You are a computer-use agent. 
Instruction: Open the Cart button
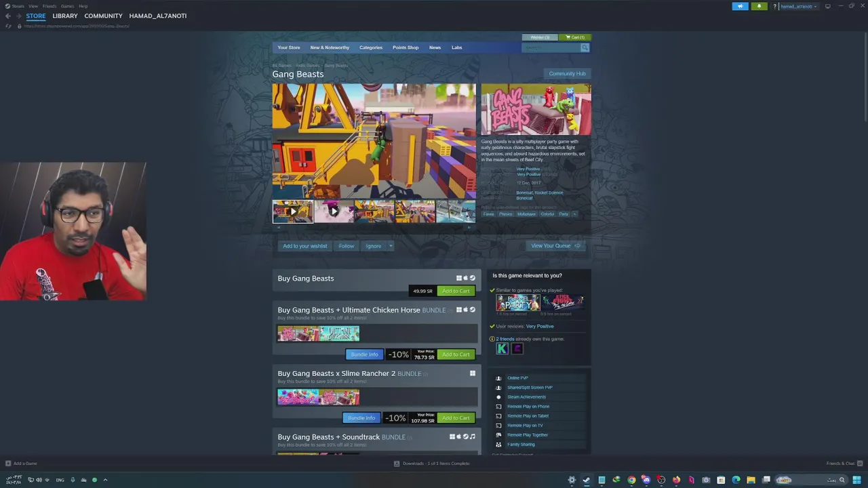(x=576, y=37)
